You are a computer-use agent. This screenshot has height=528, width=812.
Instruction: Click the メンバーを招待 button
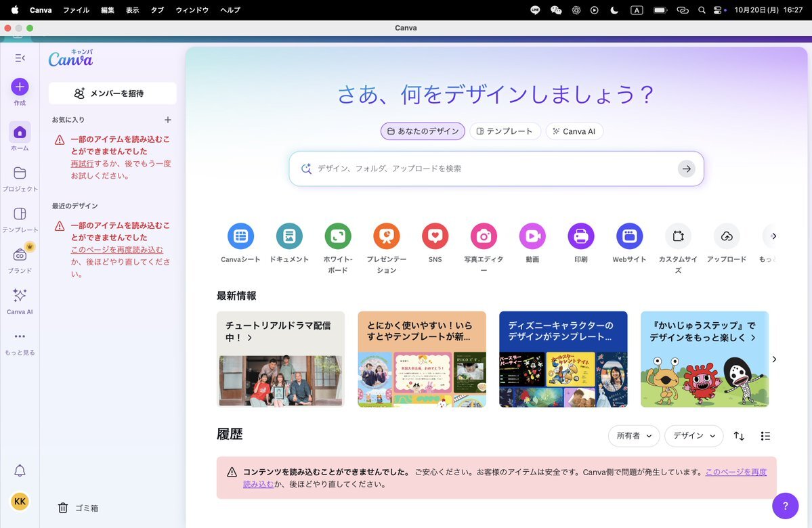click(112, 93)
